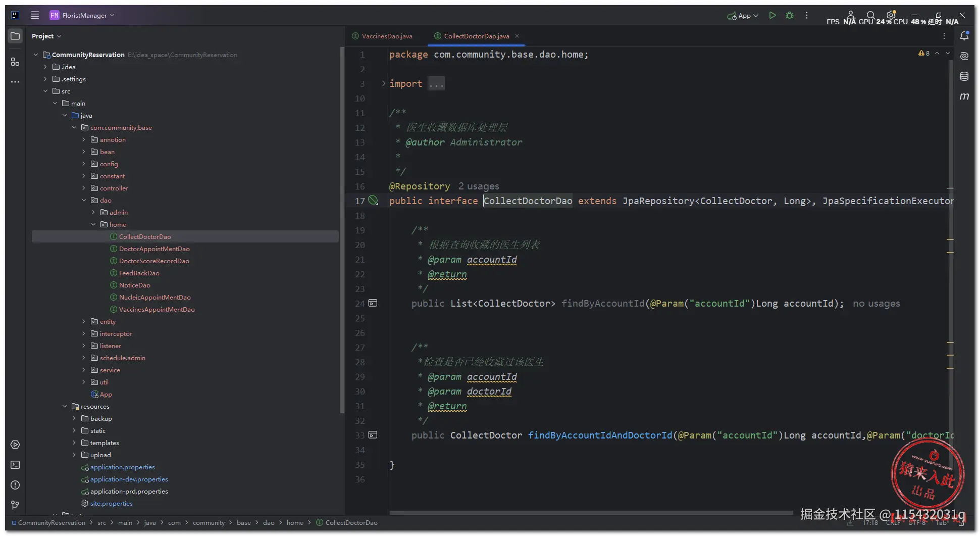Jump to previous highlighted problem

pyautogui.click(x=937, y=53)
